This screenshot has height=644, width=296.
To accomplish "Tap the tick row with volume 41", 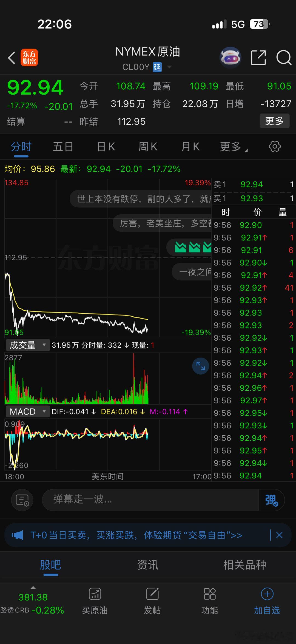I will coord(254,288).
